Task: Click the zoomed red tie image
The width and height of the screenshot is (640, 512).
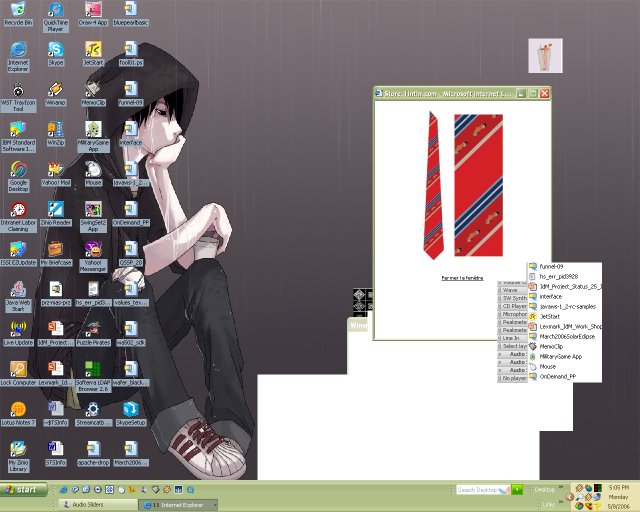Action: (478, 185)
